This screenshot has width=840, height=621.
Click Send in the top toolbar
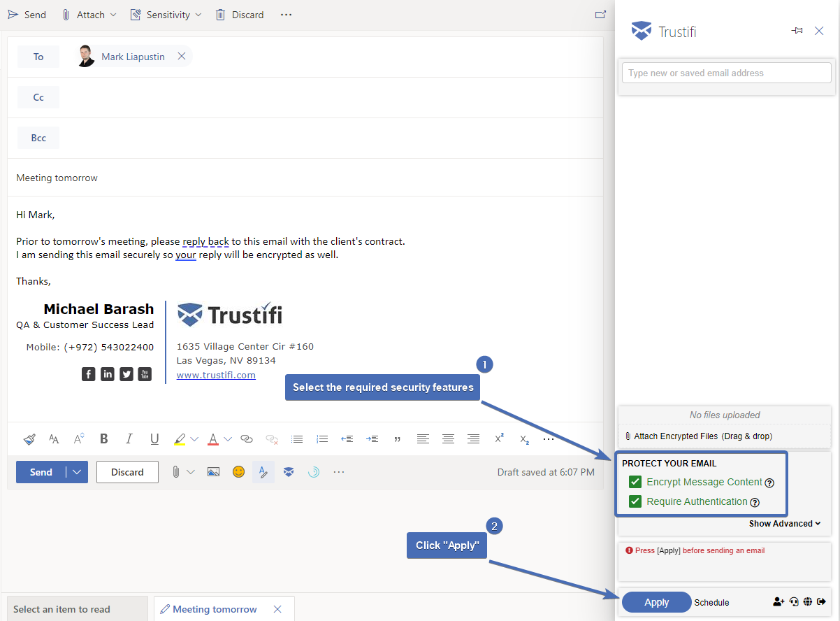pyautogui.click(x=27, y=14)
